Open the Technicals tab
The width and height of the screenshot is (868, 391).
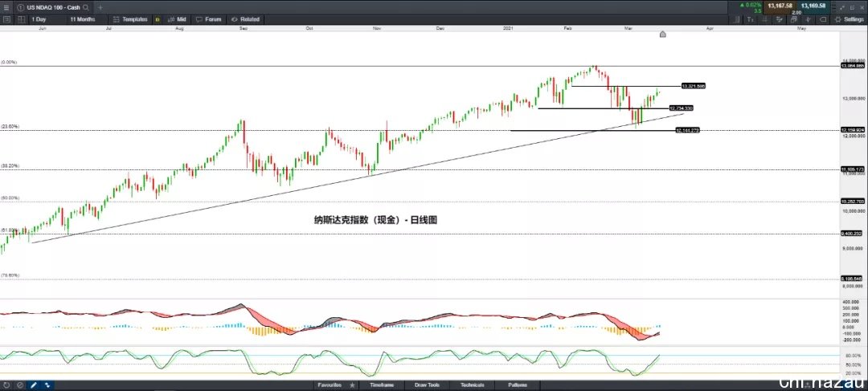[x=473, y=385]
